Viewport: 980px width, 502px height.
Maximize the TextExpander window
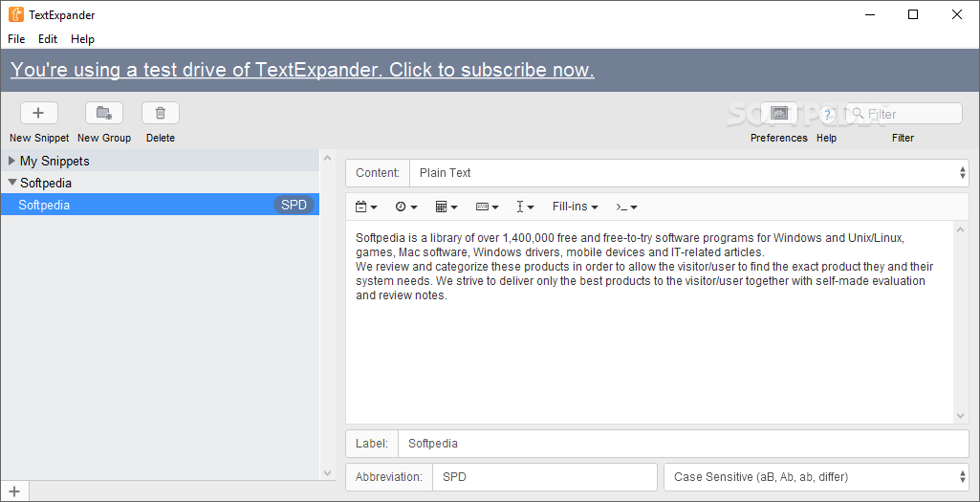(913, 14)
